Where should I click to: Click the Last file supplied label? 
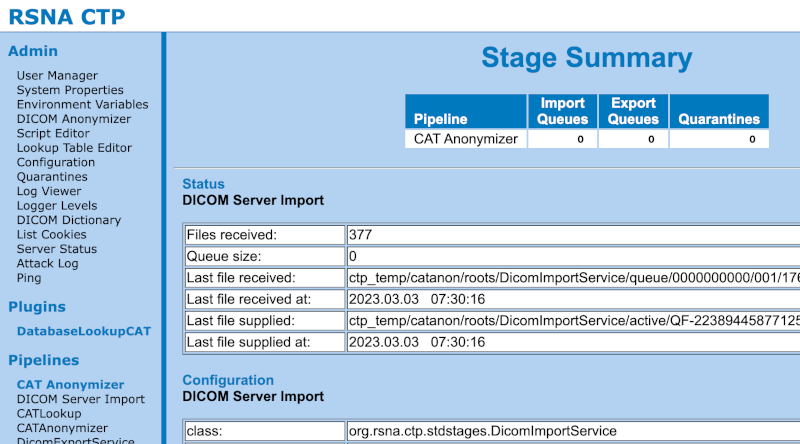265,320
